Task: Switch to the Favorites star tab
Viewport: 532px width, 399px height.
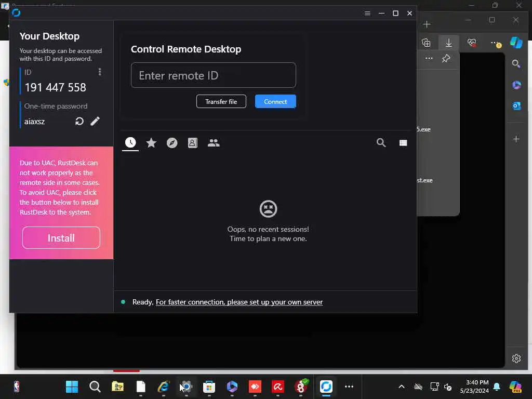Action: click(151, 143)
